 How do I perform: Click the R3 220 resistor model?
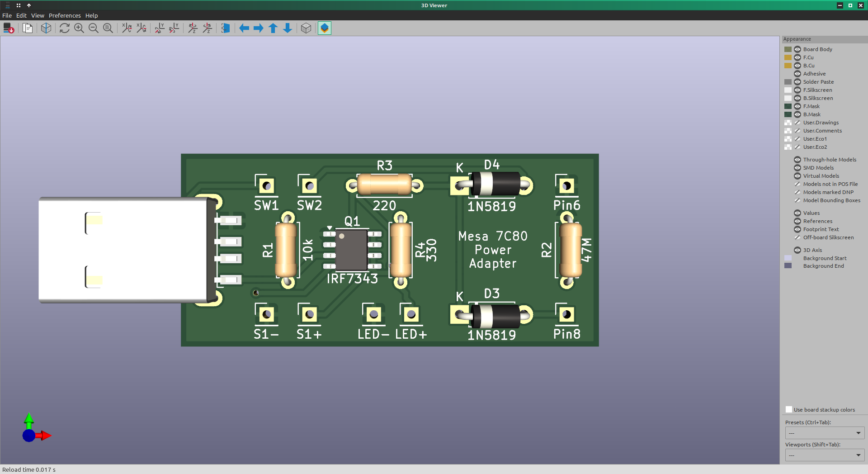[384, 185]
